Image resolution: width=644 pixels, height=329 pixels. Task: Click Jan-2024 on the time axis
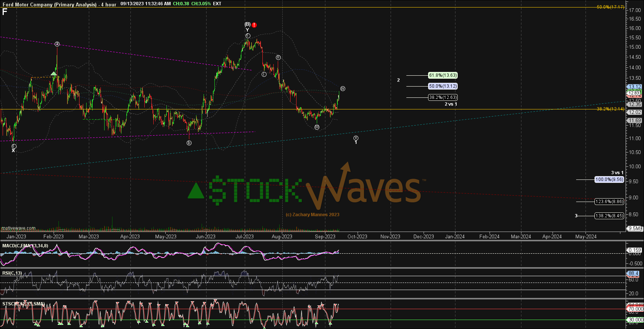click(455, 236)
